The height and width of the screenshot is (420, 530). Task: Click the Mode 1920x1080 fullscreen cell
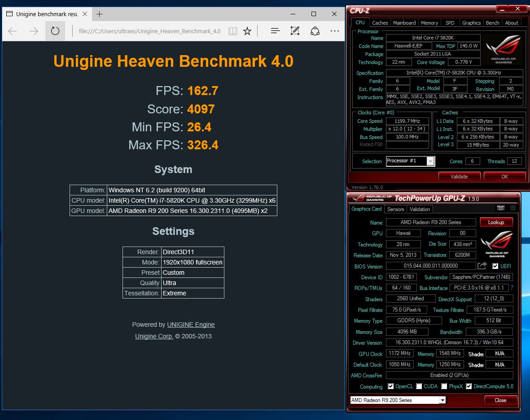click(x=193, y=262)
